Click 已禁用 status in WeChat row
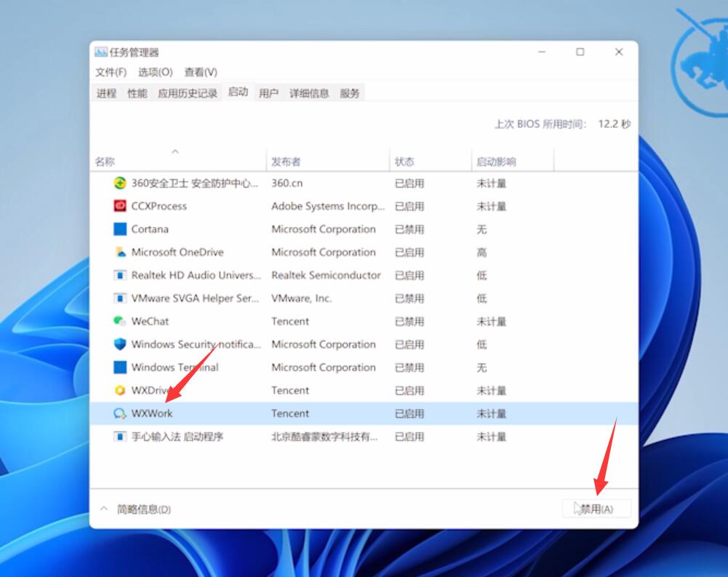This screenshot has height=577, width=728. click(409, 321)
